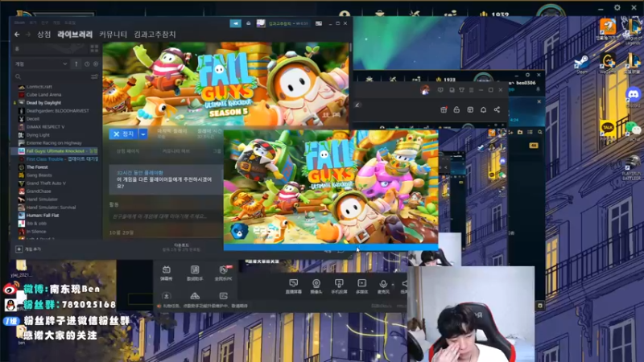Switch library to grid view icon
The width and height of the screenshot is (644, 362).
tap(94, 49)
